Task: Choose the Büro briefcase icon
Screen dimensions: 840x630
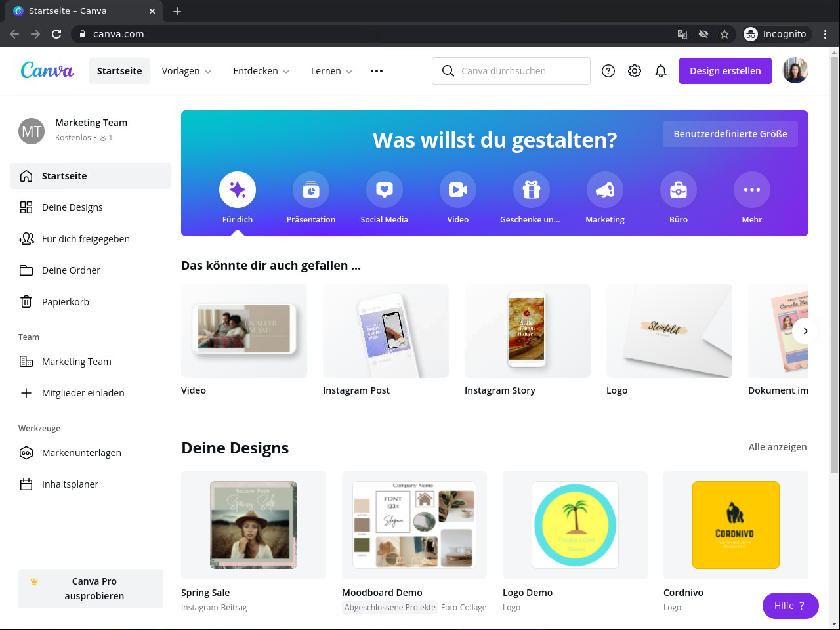Action: [x=679, y=190]
